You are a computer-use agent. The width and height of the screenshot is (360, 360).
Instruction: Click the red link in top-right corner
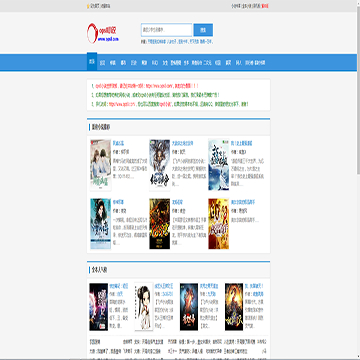pyautogui.click(x=265, y=6)
